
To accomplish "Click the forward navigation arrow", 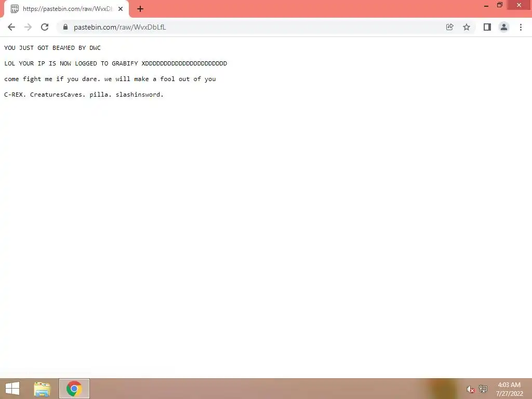I will pyautogui.click(x=28, y=27).
